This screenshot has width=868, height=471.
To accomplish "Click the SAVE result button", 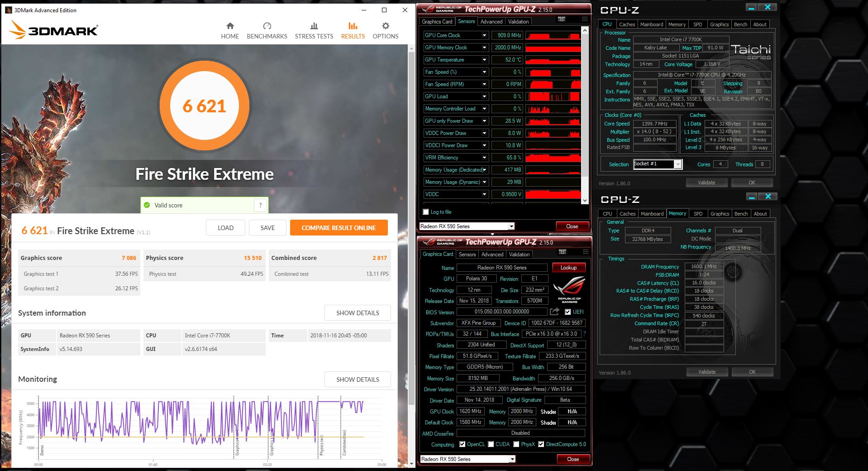I will pos(267,228).
